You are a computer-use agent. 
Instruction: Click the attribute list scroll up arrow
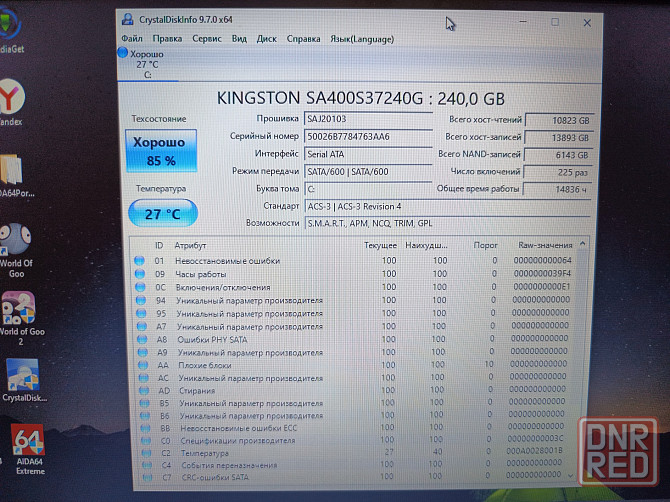coord(582,244)
